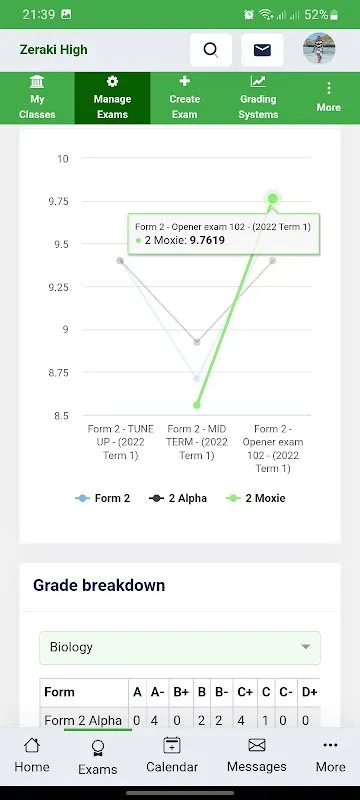Open Calendar in bottom navigation

tap(172, 756)
